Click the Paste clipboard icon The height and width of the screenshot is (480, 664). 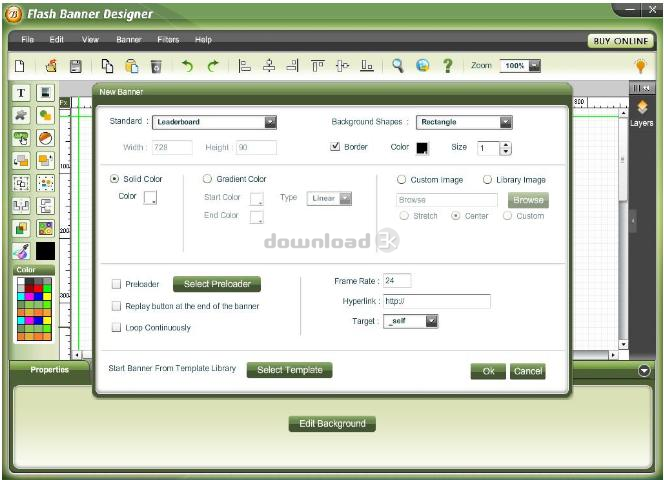pos(132,66)
